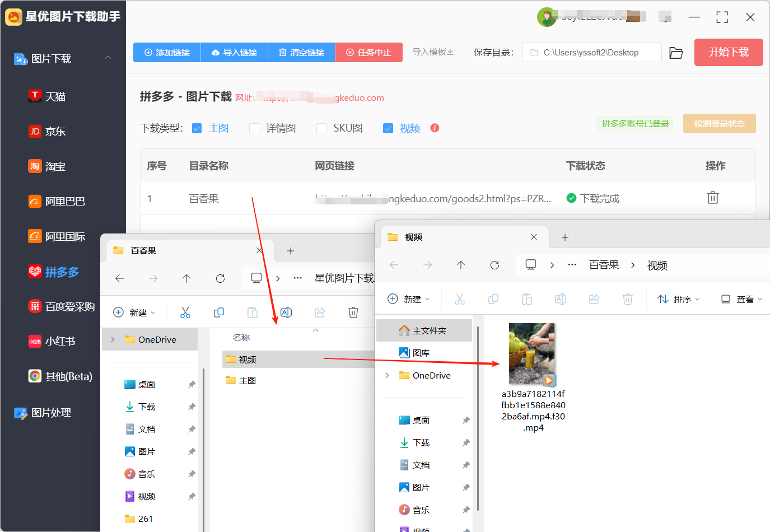Select the Taobao (淘宝) sidebar entry

pos(47,166)
